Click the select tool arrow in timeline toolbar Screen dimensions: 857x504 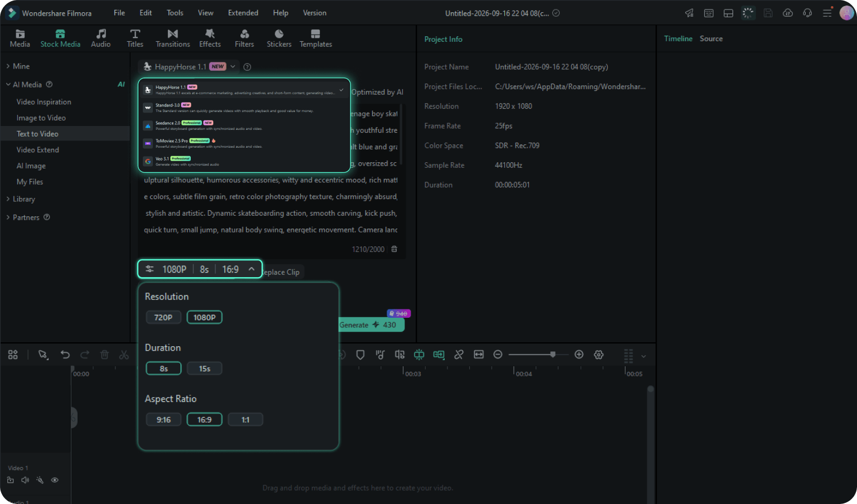[43, 355]
